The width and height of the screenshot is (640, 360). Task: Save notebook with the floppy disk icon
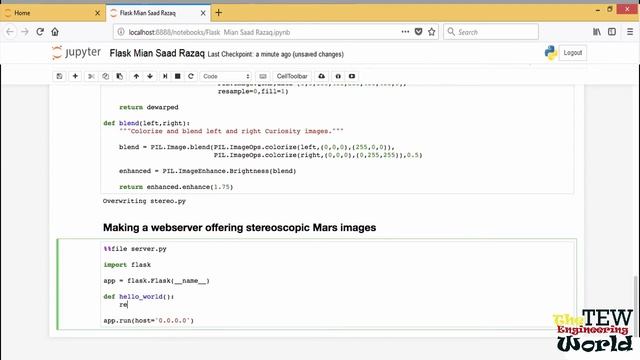point(59,76)
